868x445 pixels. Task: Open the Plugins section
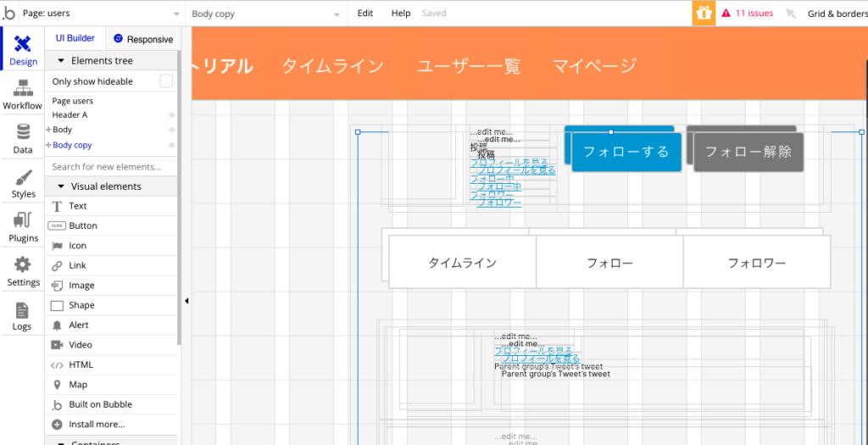click(x=23, y=227)
